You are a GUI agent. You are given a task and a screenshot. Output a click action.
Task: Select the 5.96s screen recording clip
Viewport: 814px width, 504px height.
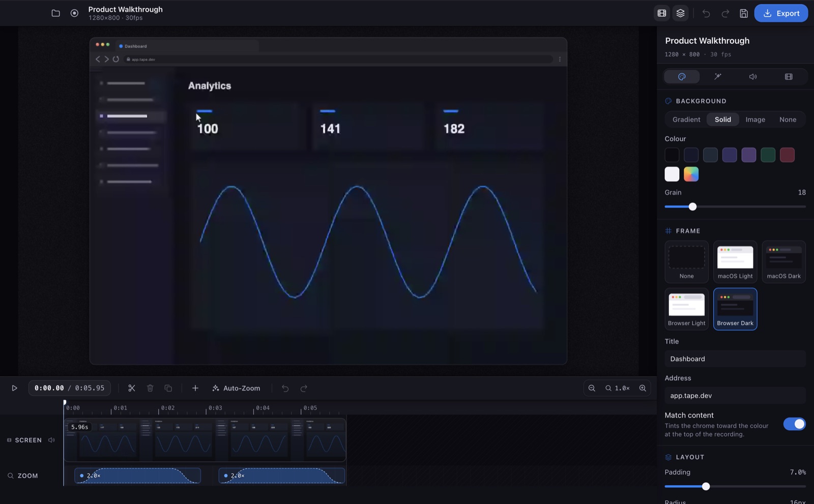[x=205, y=440]
